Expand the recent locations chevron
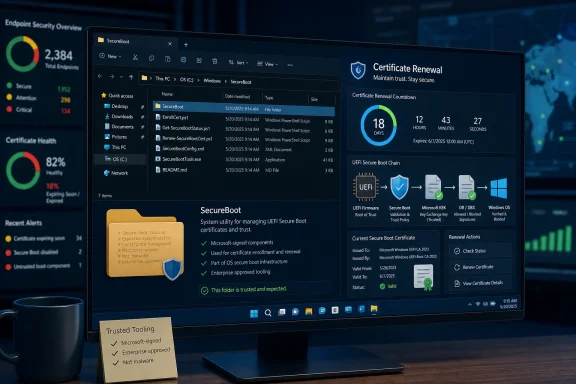 pyautogui.click(x=121, y=77)
